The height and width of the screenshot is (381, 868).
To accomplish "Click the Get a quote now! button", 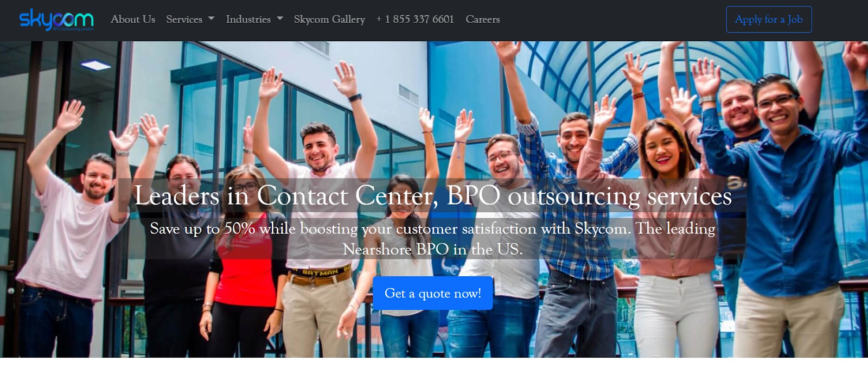I will pos(432,293).
